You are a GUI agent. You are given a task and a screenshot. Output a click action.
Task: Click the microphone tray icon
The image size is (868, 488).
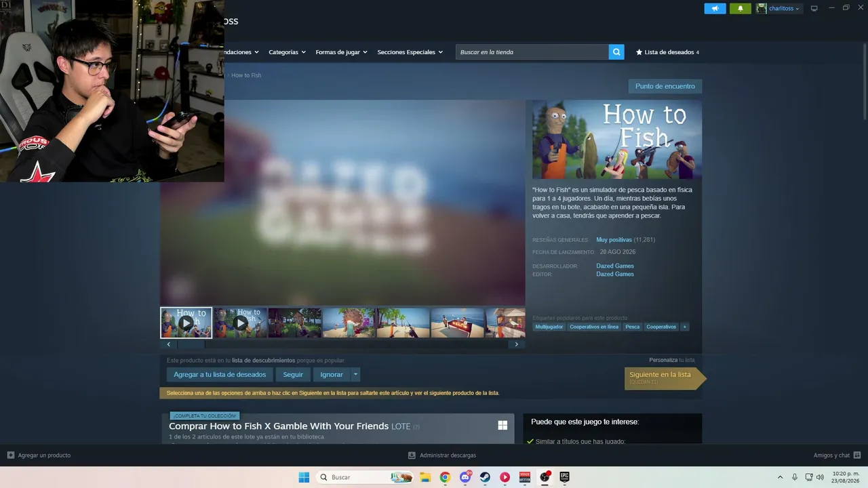795,477
